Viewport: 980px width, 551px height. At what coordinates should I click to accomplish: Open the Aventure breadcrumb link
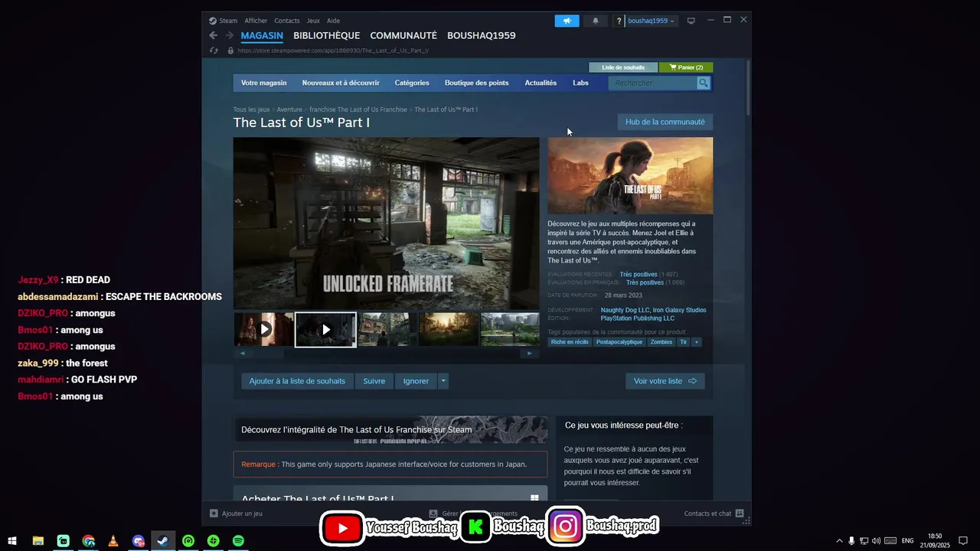(x=289, y=109)
